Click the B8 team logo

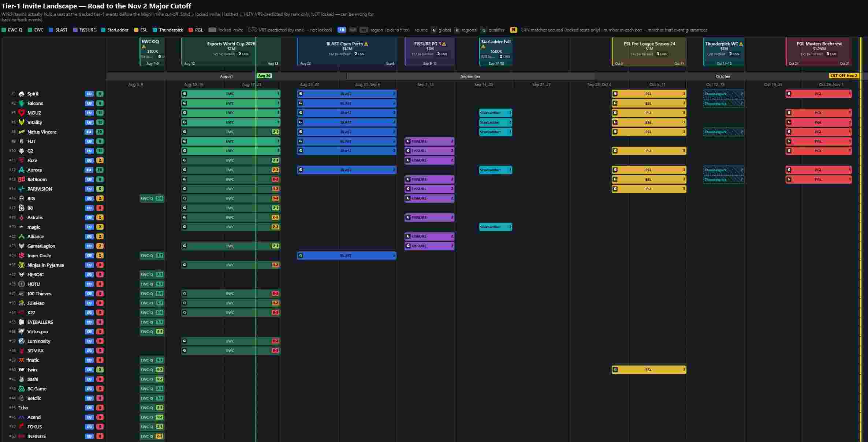click(x=22, y=208)
